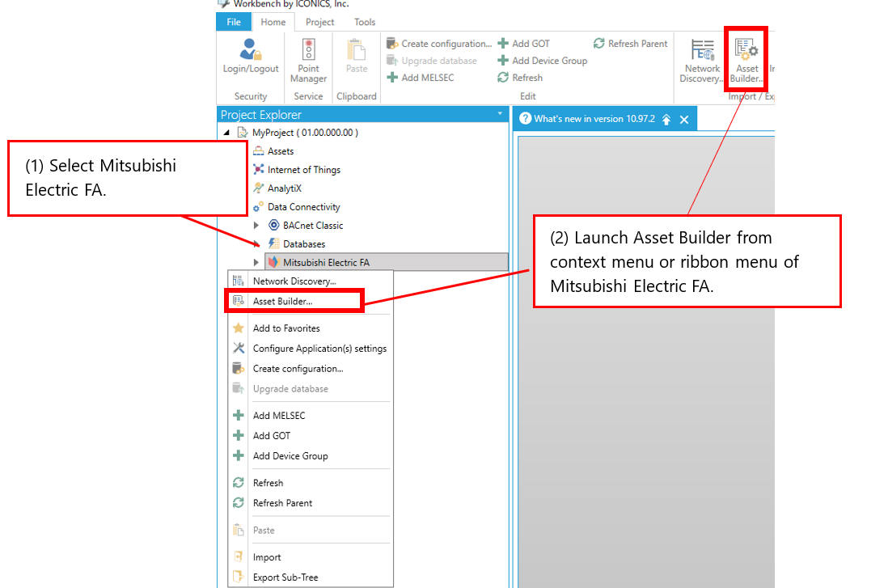Click Create configuration in the ribbon

439,44
